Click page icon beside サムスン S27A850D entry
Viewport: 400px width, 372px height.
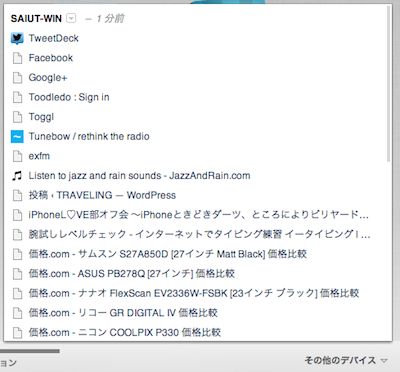pyautogui.click(x=17, y=254)
